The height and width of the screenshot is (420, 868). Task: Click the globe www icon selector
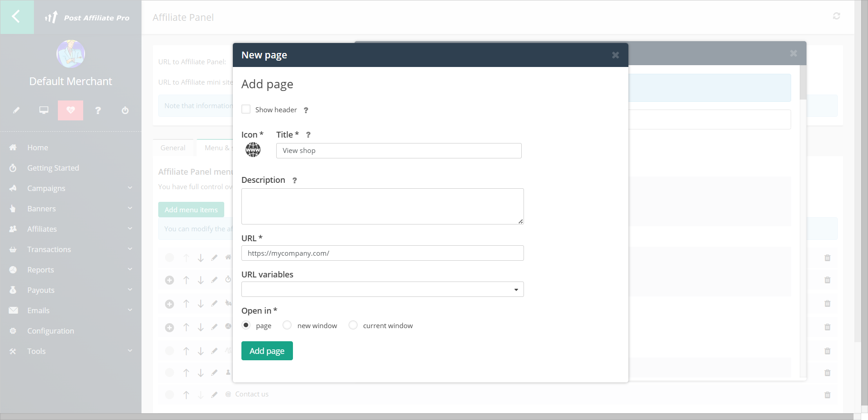[253, 150]
